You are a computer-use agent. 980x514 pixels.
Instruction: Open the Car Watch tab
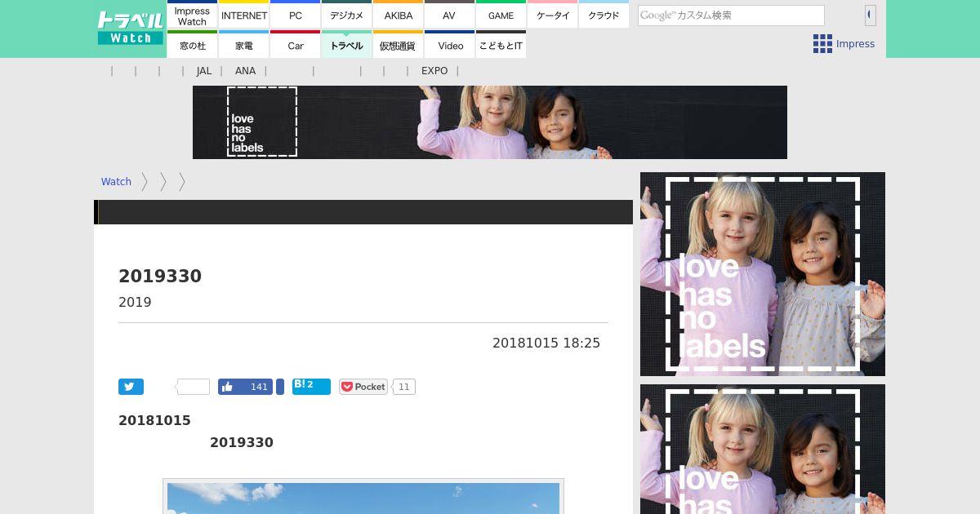pyautogui.click(x=296, y=45)
